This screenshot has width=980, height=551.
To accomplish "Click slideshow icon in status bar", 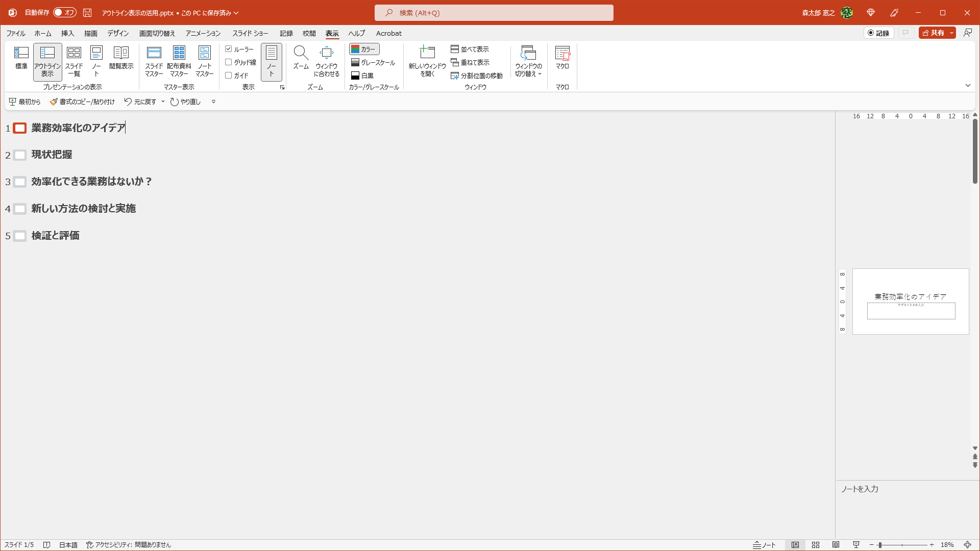I will (856, 545).
